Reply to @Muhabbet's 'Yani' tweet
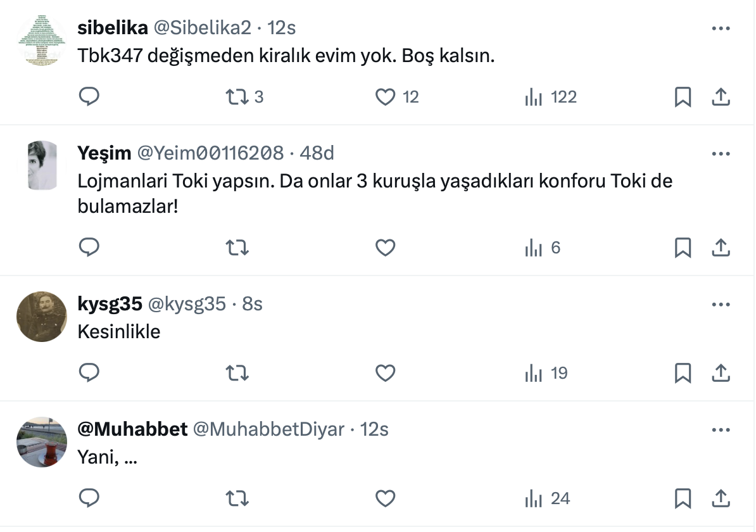The image size is (756, 532). [x=89, y=498]
